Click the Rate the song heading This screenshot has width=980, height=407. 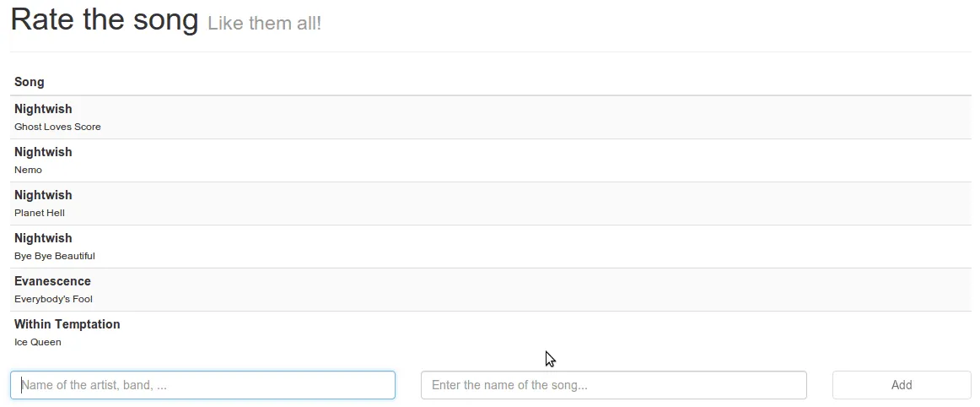[x=105, y=19]
